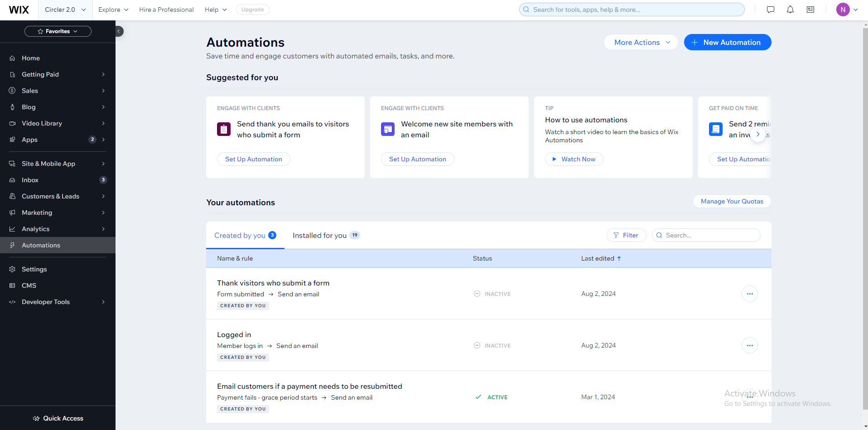Click the news feed icon in header
The width and height of the screenshot is (868, 430).
click(810, 10)
